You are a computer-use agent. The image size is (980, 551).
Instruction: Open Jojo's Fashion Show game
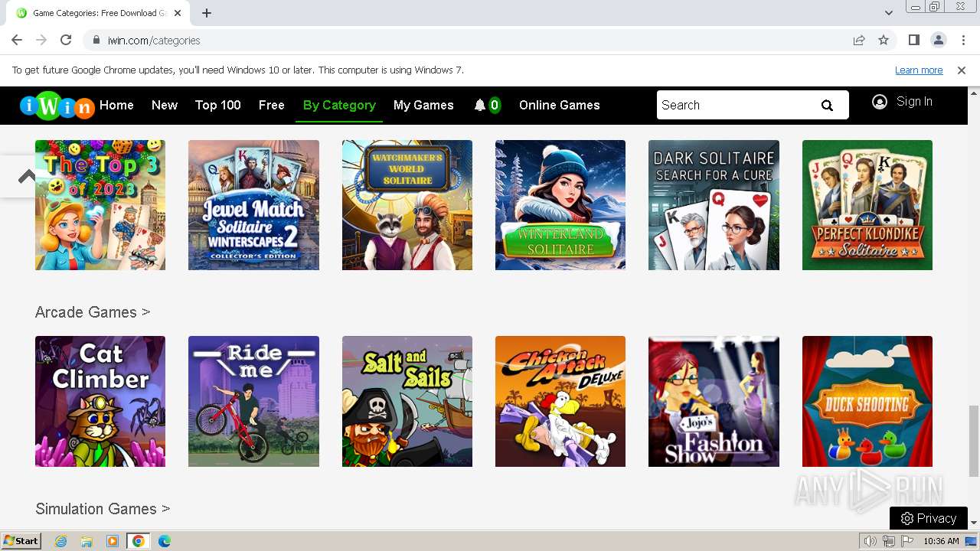point(714,401)
